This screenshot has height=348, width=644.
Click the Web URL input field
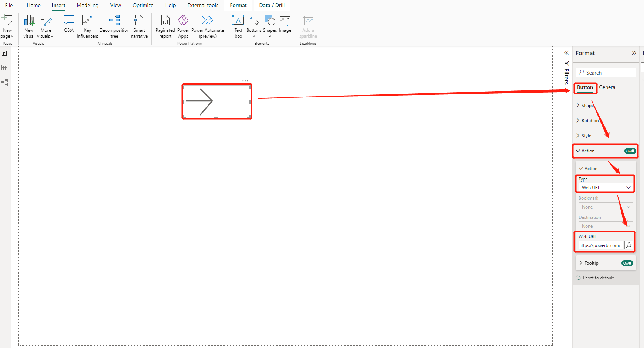[601, 245]
